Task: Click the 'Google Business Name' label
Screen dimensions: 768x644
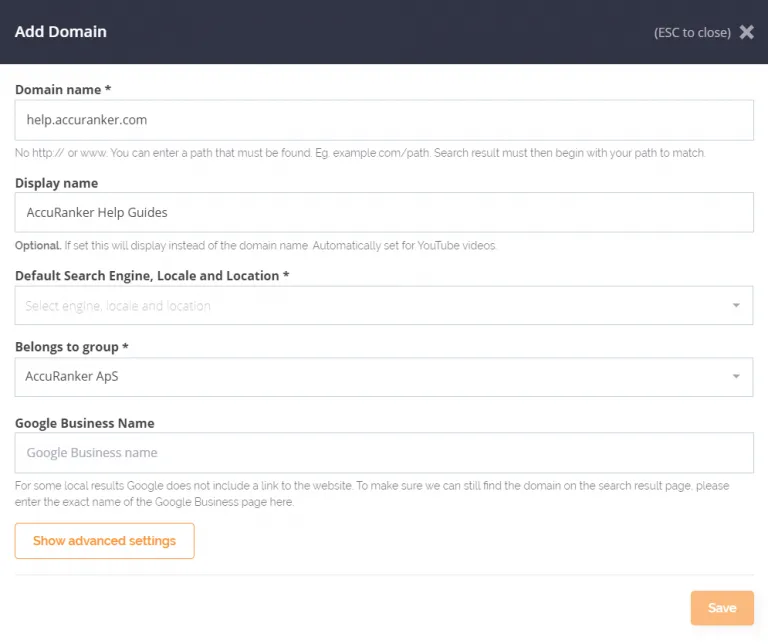Action: (85, 423)
